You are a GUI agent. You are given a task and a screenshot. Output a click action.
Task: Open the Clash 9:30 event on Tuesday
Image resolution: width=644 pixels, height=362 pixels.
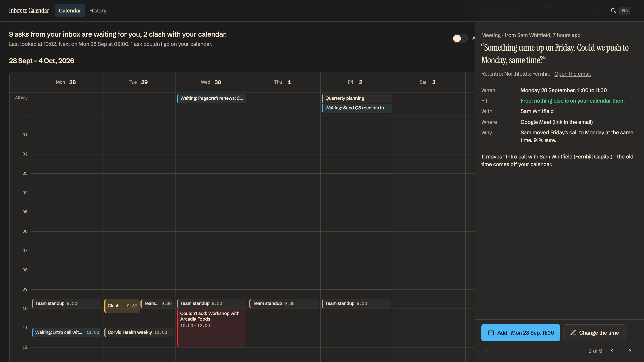tap(122, 306)
